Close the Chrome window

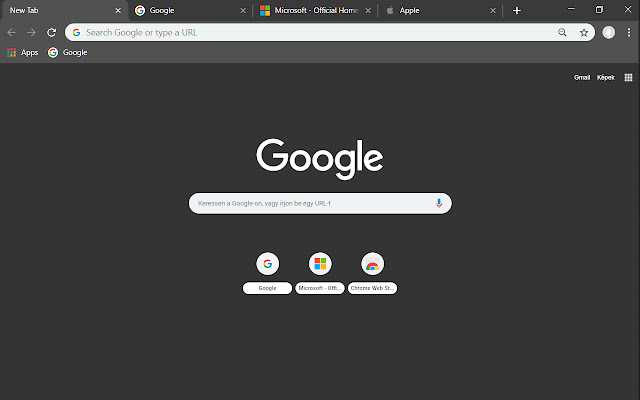[628, 9]
